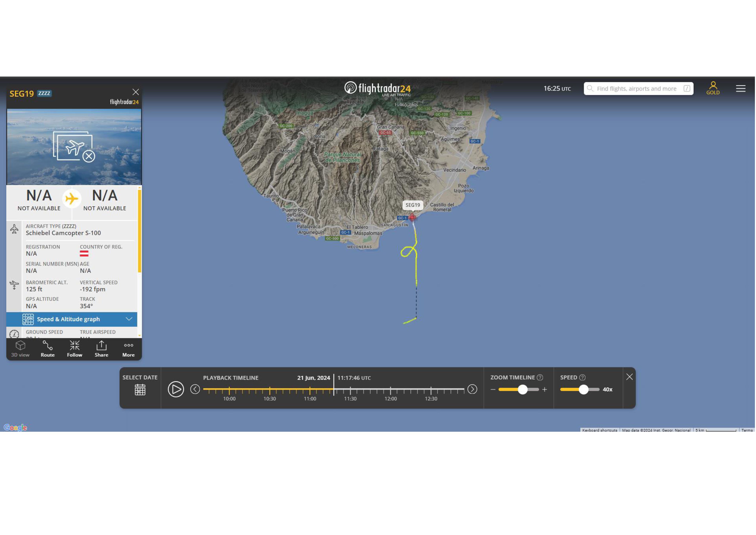Step timeline forward with right arrow
The height and width of the screenshot is (535, 756).
472,389
